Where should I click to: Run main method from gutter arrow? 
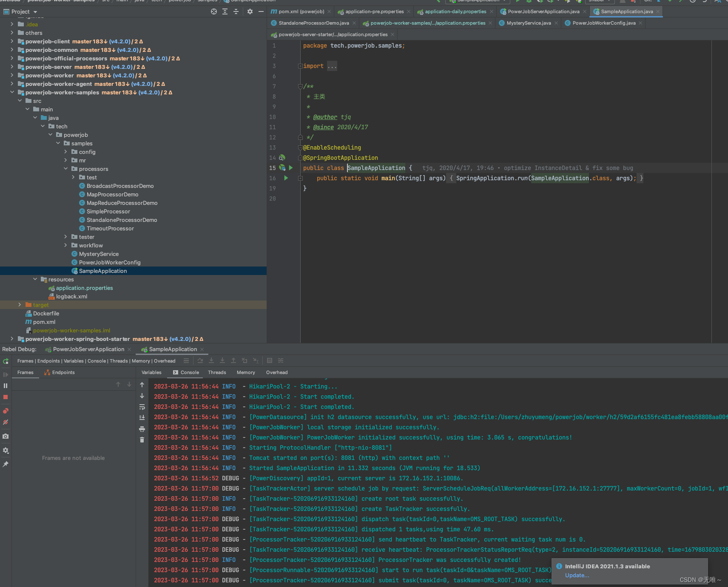[x=286, y=178]
